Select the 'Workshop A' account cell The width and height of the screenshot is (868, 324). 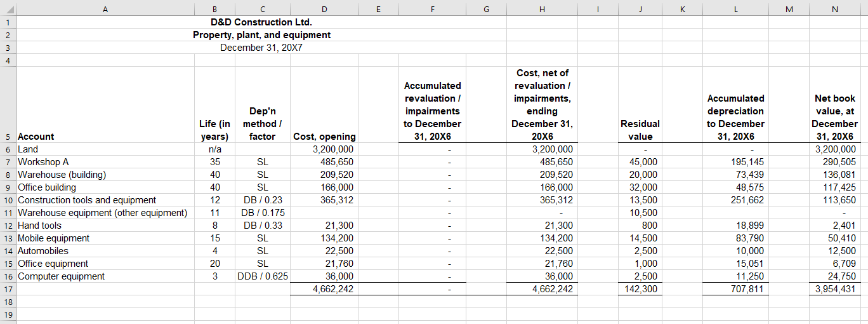pyautogui.click(x=105, y=162)
